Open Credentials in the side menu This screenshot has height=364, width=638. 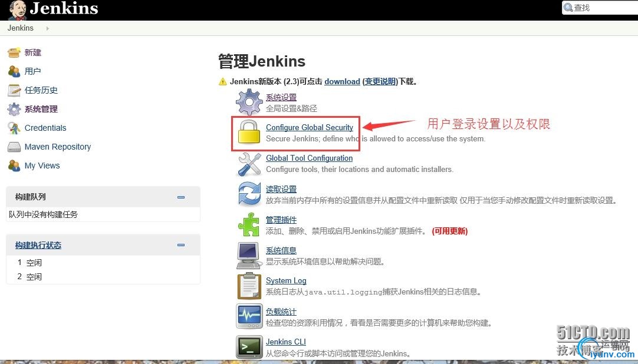(x=45, y=128)
